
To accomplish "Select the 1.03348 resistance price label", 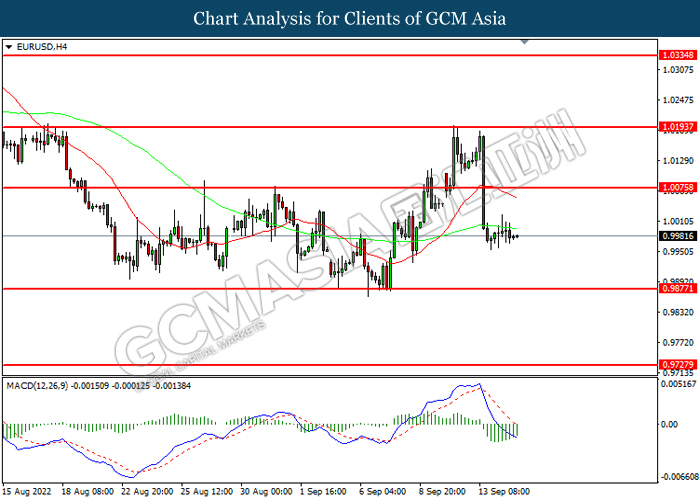I will [x=678, y=55].
